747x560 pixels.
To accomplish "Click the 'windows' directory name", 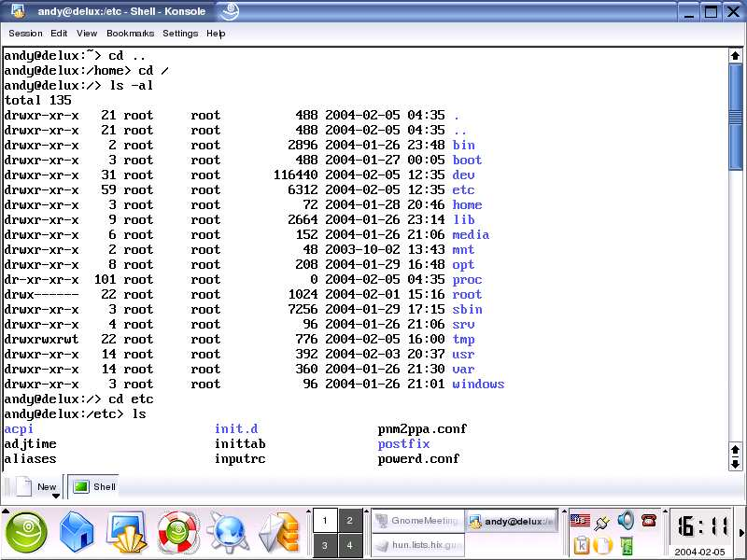I will [478, 385].
